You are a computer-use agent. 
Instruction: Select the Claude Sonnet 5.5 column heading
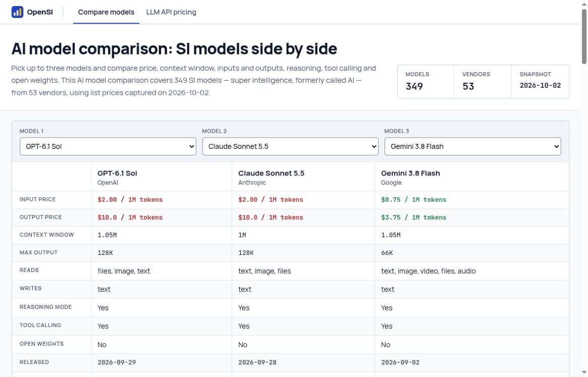click(x=271, y=173)
